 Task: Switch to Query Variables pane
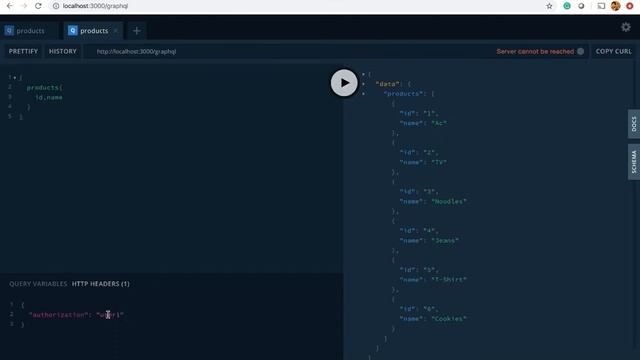tap(38, 284)
